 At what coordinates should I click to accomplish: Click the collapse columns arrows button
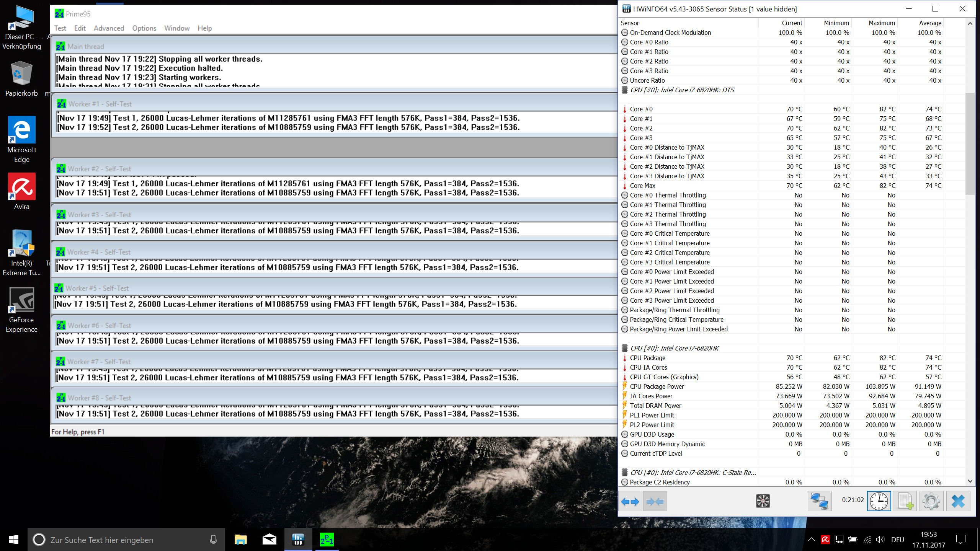(x=655, y=501)
